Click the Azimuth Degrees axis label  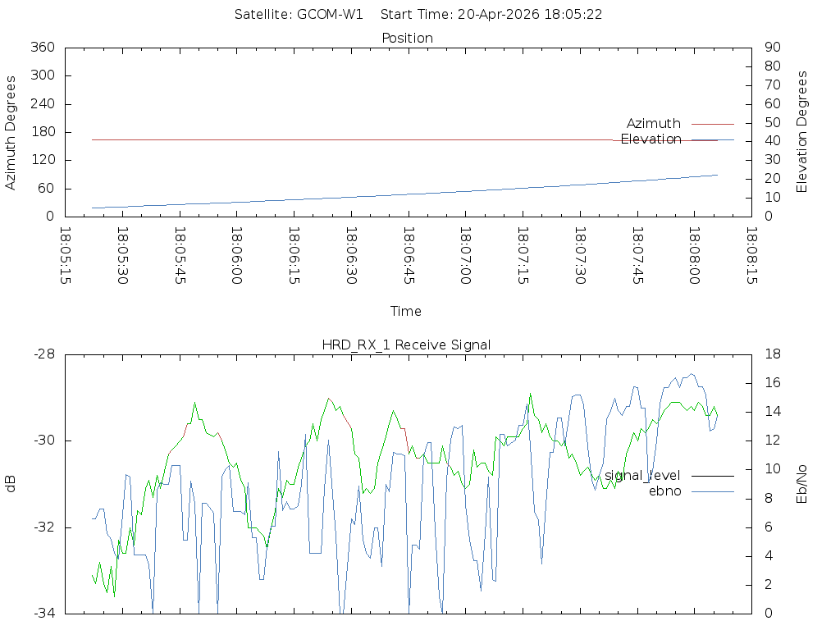[11, 132]
